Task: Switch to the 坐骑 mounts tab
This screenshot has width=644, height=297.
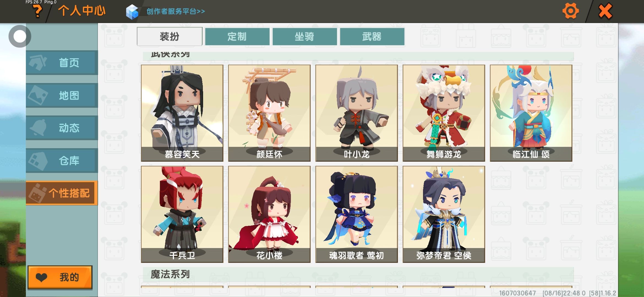Action: pyautogui.click(x=305, y=37)
